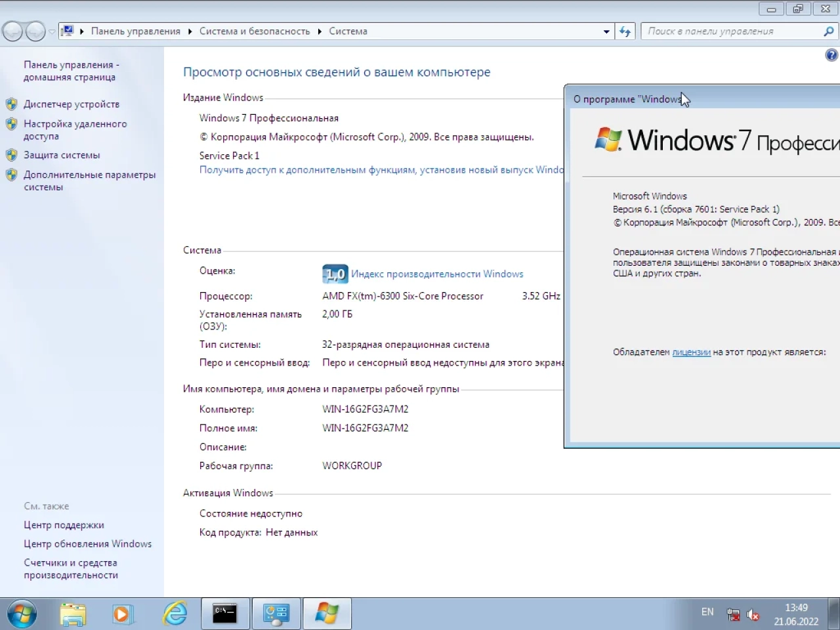The height and width of the screenshot is (630, 840).
Task: Open the address bar history dropdown
Action: tap(606, 31)
